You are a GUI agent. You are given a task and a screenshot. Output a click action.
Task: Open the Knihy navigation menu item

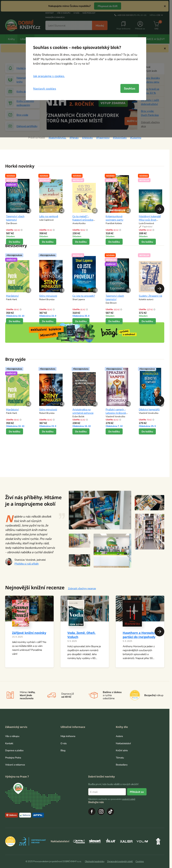click(12, 39)
